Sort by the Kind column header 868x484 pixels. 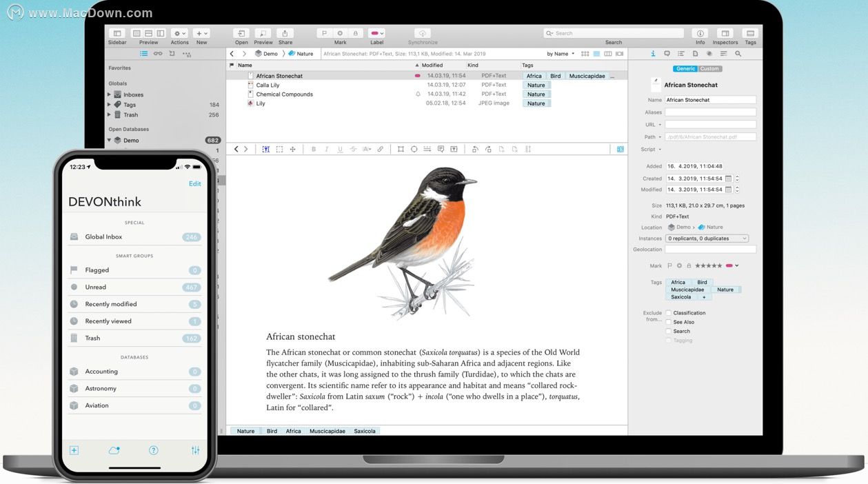pos(473,65)
